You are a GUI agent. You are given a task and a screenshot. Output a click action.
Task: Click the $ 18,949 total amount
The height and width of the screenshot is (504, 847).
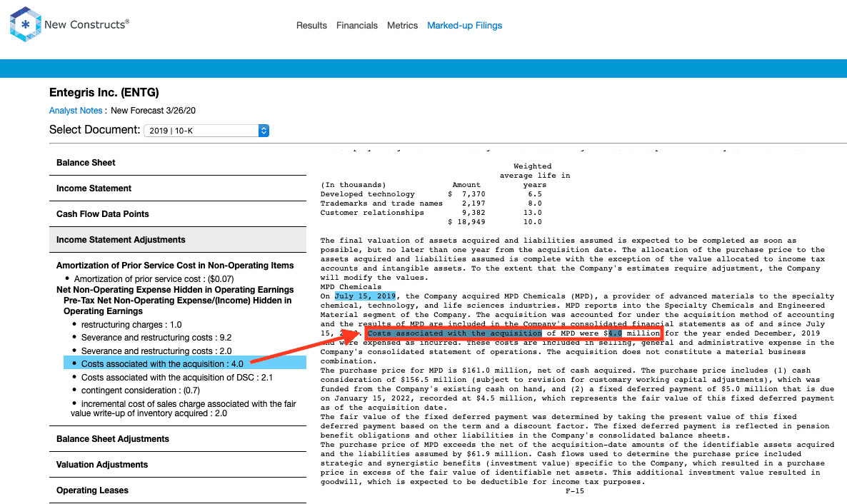click(x=467, y=221)
